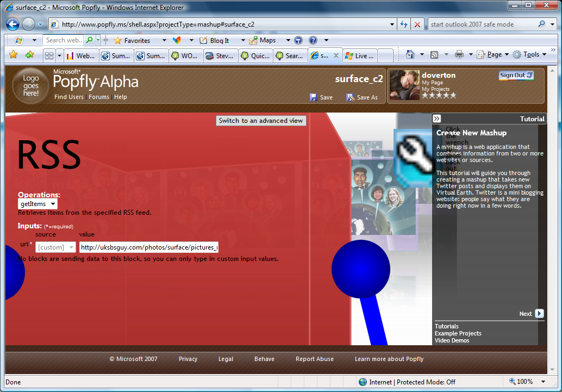Collapse the Tutorial panel with the chevron icon
562x392 pixels.
click(436, 119)
